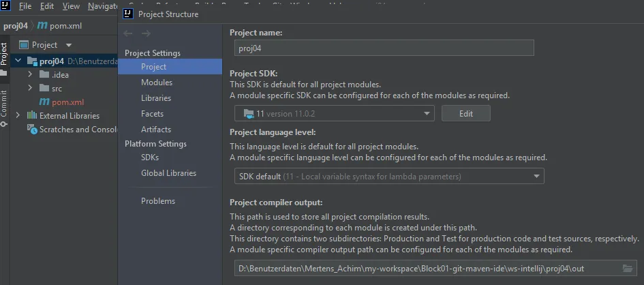Screen dimensions: 644x285
Task: Click the Project name input field
Action: 384,48
